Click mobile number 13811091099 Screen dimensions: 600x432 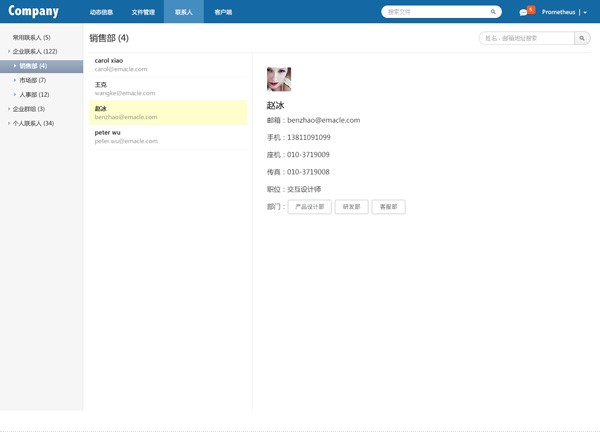309,137
